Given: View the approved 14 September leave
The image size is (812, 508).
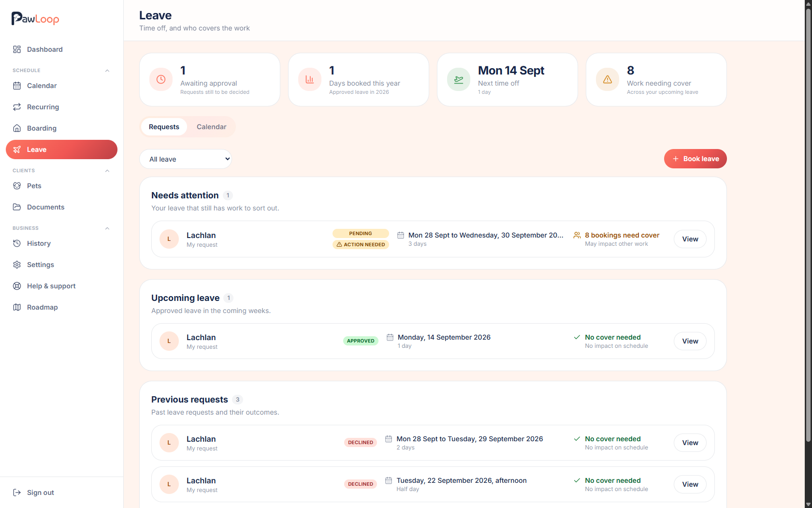Looking at the screenshot, I should click(690, 341).
